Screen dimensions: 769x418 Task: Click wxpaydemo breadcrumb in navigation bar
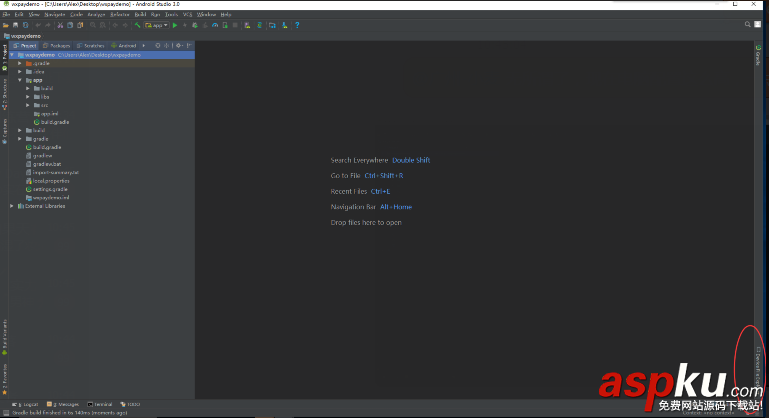point(23,36)
